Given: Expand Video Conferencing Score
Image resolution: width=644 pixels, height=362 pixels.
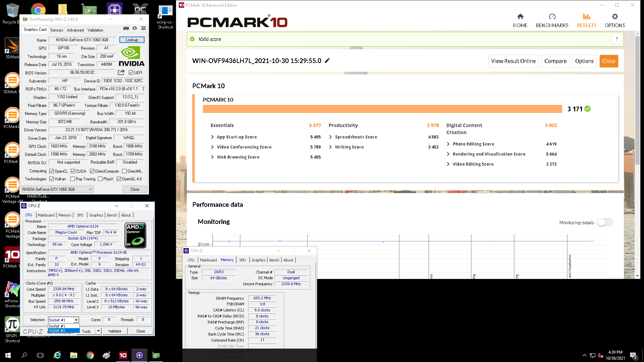Looking at the screenshot, I should (x=212, y=147).
